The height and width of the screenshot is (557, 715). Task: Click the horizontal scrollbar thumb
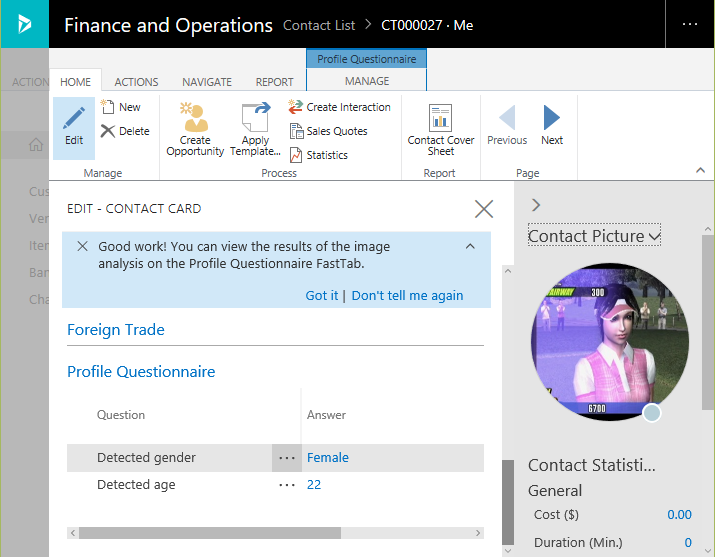[x=210, y=533]
